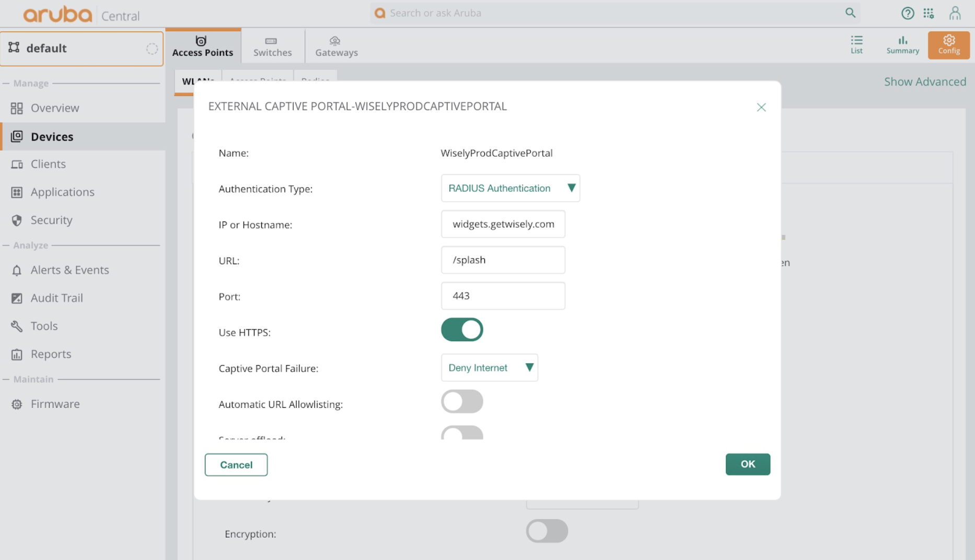
Task: Click the OK button
Action: 748,464
